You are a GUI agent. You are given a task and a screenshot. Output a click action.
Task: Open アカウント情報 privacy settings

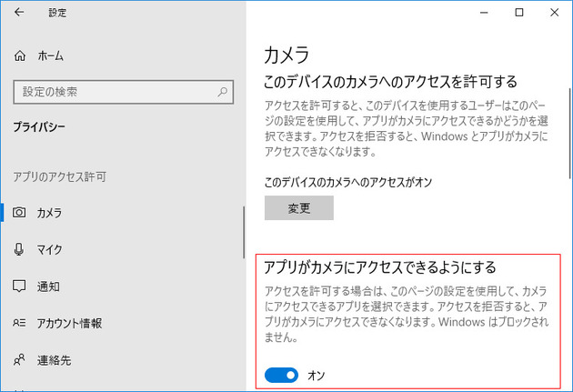(x=69, y=323)
